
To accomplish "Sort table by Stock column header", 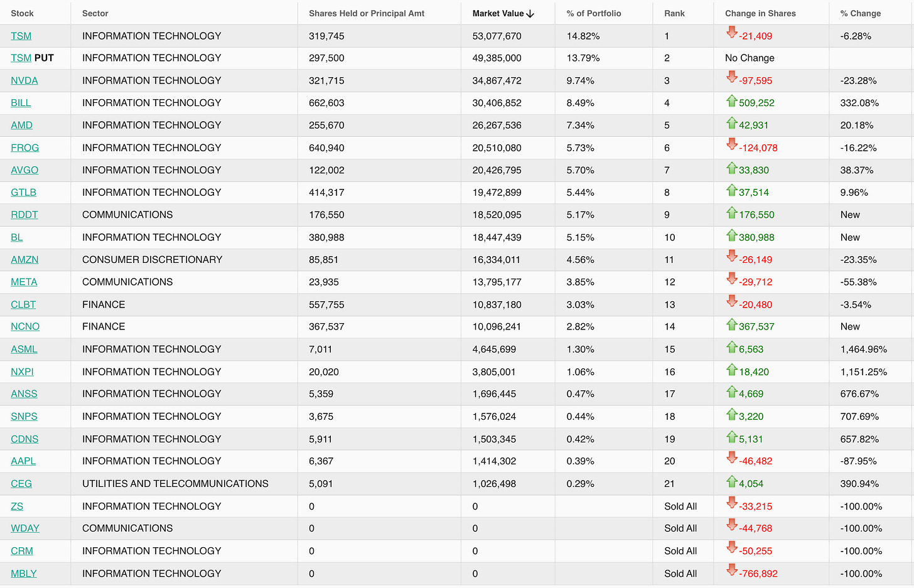I will coord(22,13).
